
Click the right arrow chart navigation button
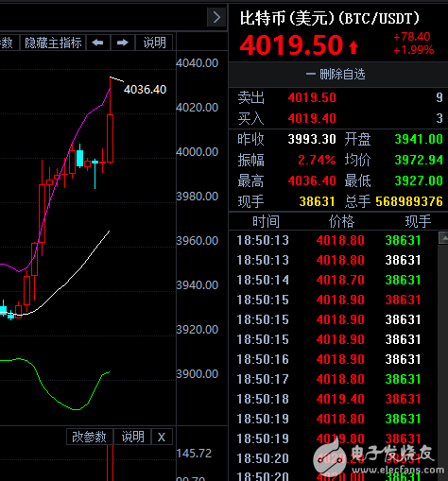123,43
